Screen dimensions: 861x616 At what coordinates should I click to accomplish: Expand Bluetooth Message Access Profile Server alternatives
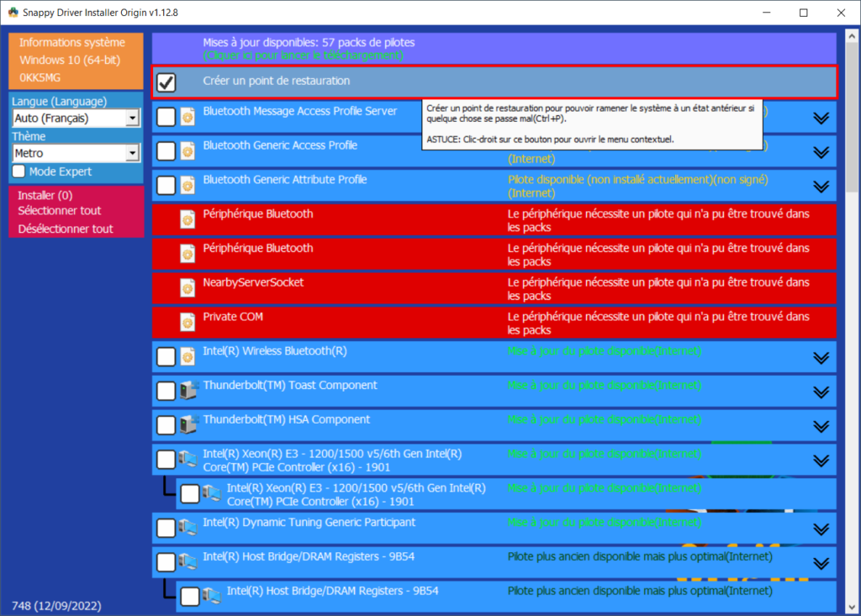click(x=821, y=118)
